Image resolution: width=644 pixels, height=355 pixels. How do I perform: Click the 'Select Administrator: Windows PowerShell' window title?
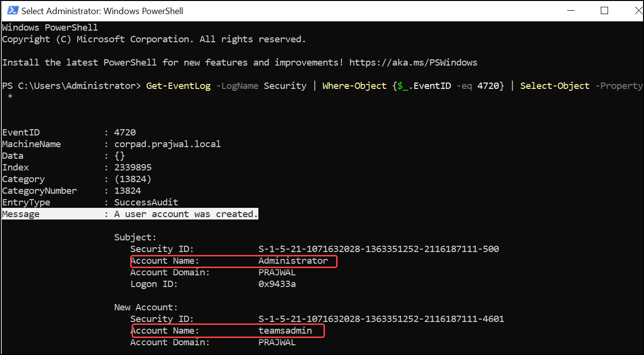coord(102,11)
